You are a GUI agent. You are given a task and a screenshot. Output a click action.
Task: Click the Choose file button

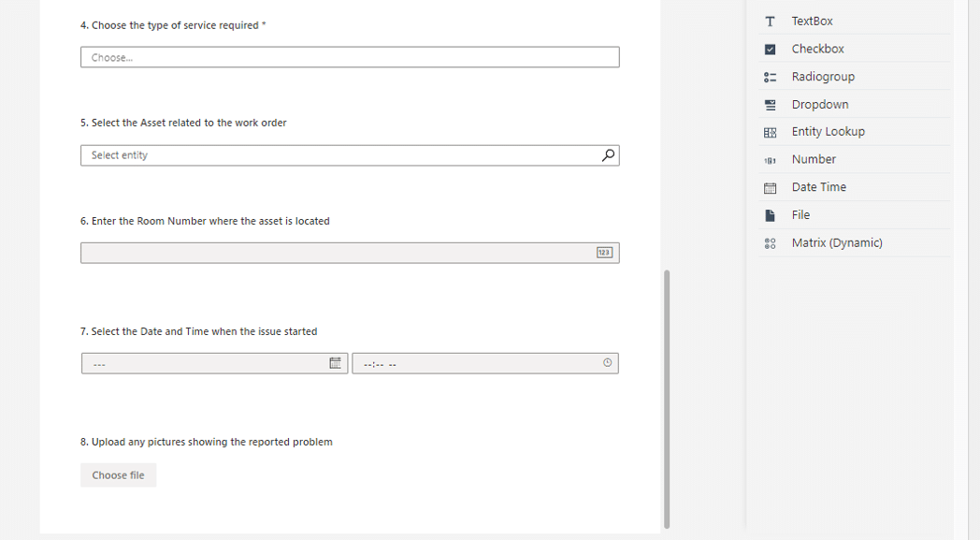click(x=118, y=474)
